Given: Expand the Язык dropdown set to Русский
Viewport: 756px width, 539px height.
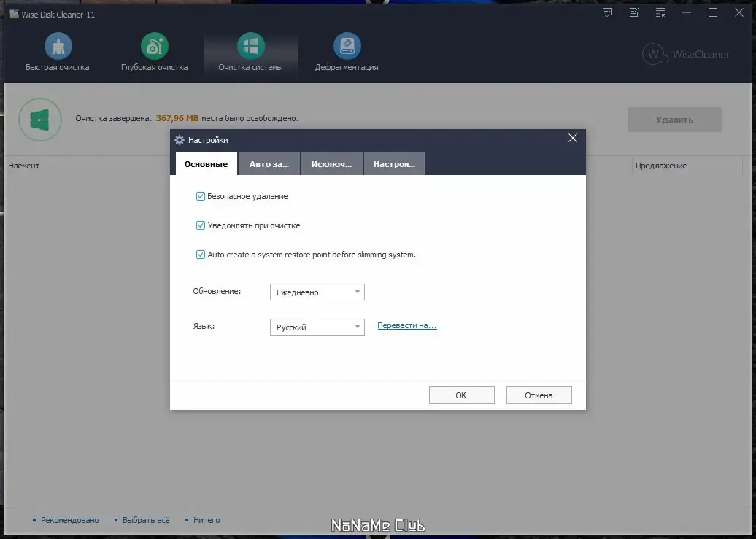Looking at the screenshot, I should point(317,327).
